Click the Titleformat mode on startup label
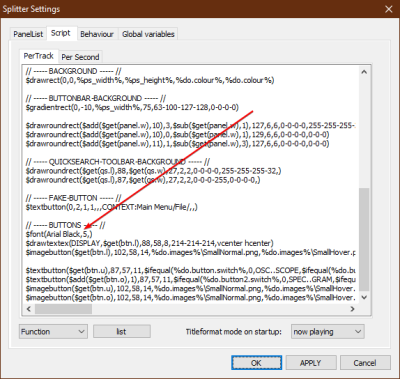This screenshot has height=379, width=400. pos(233,332)
